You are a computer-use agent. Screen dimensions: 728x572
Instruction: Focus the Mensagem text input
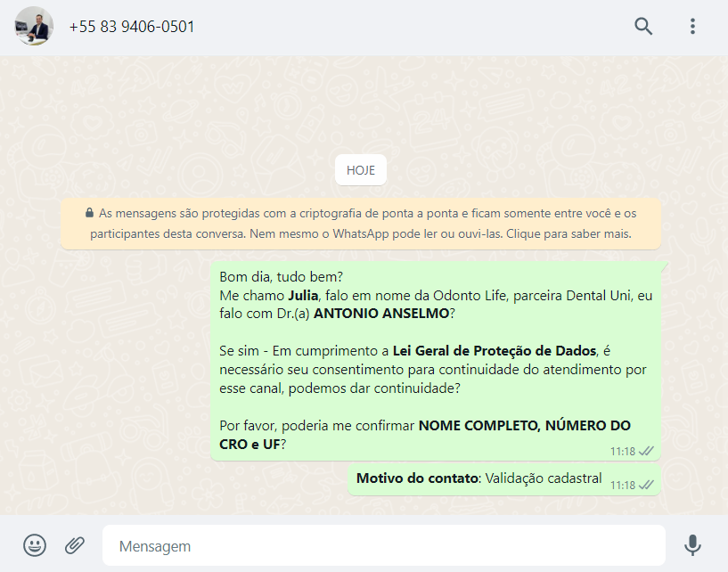pyautogui.click(x=383, y=545)
